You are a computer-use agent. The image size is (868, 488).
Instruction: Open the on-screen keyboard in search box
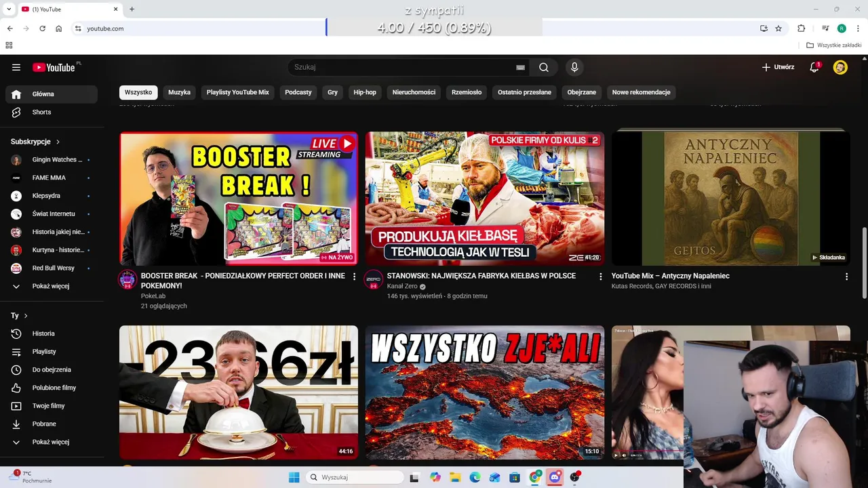tap(520, 67)
